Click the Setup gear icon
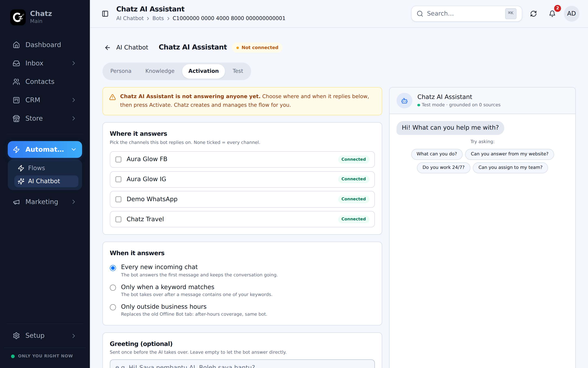Screen dimensions: 588x368 pos(16,336)
